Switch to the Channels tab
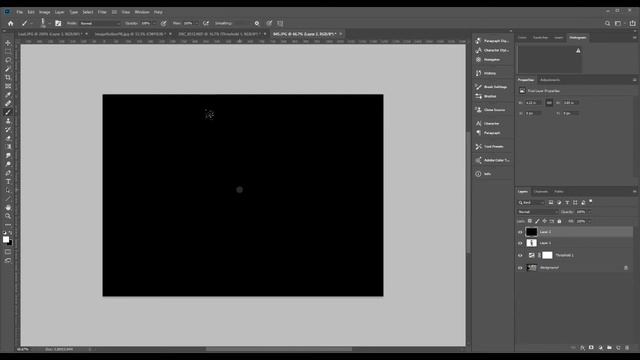640x360 pixels. [541, 191]
